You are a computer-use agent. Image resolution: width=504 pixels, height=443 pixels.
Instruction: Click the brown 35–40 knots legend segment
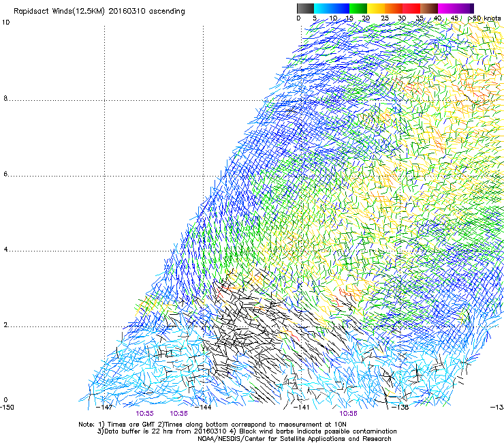pos(429,8)
